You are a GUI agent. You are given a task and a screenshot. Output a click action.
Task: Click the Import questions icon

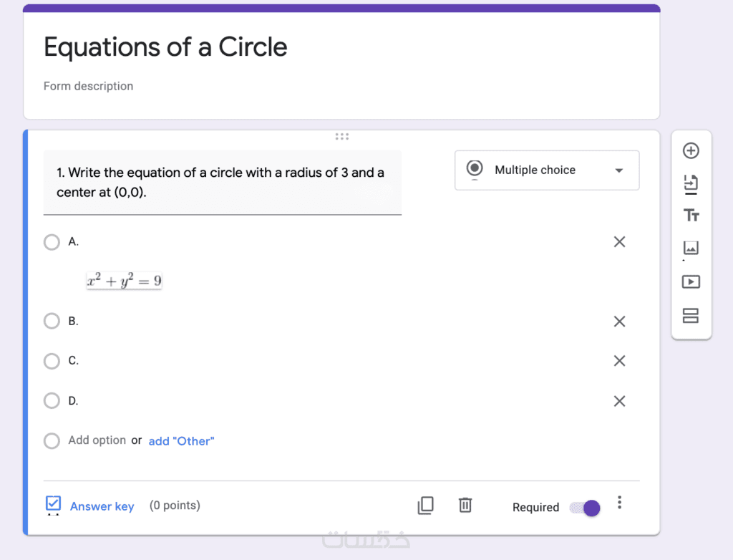click(x=691, y=183)
